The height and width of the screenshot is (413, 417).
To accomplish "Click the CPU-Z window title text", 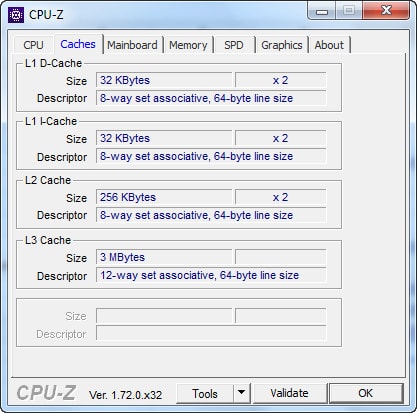I will pyautogui.click(x=46, y=15).
